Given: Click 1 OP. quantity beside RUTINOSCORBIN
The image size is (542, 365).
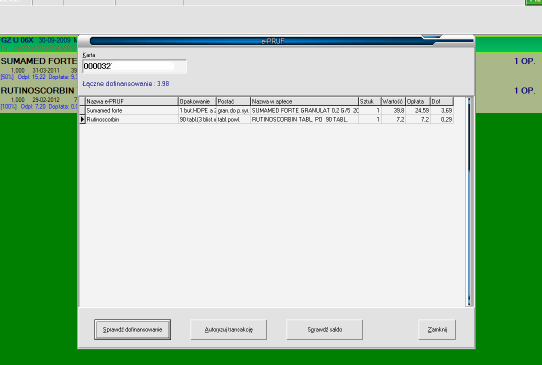Looking at the screenshot, I should coord(524,91).
